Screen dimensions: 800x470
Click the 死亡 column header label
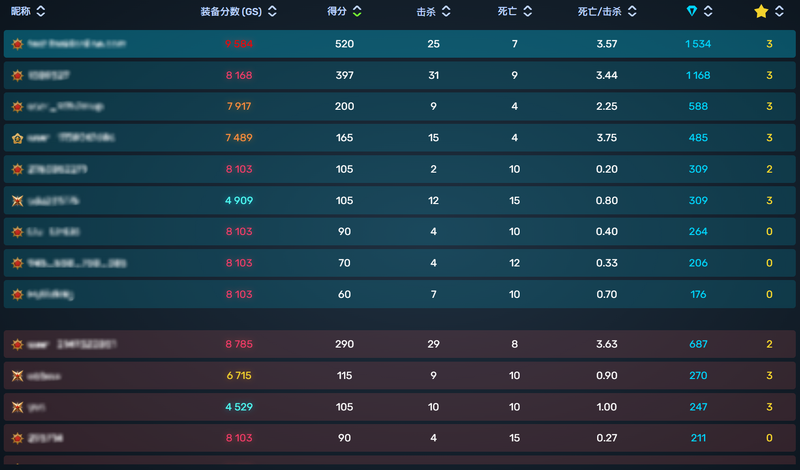click(507, 11)
